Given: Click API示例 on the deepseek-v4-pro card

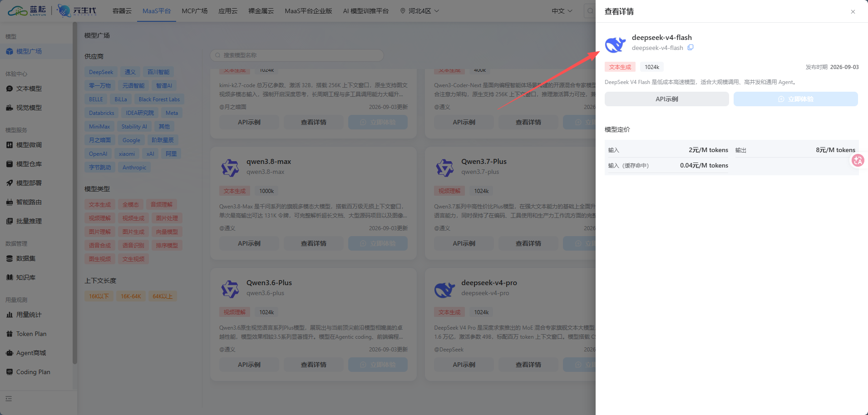Looking at the screenshot, I should coord(464,365).
